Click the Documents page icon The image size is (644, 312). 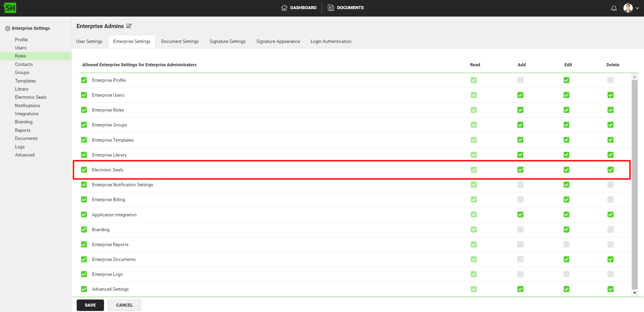coord(331,8)
